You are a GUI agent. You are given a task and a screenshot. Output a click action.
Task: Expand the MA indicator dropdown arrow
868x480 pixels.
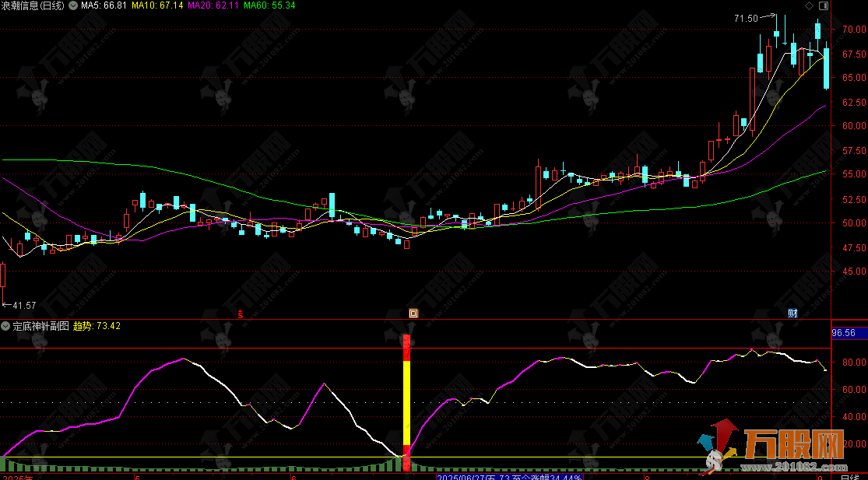74,5
